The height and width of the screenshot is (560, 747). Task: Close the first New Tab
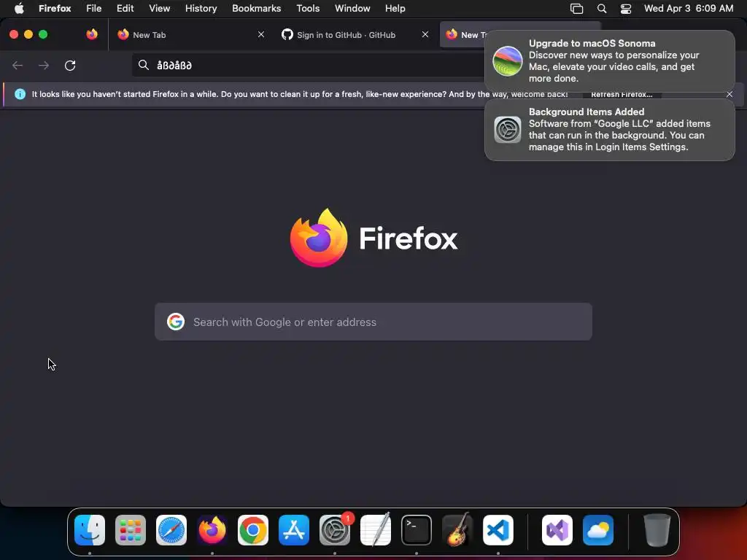click(x=261, y=34)
